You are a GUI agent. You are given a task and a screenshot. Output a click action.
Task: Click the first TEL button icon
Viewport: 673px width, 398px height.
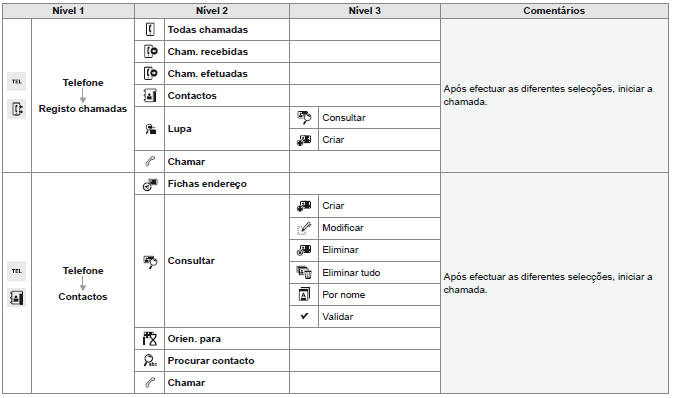(x=17, y=82)
